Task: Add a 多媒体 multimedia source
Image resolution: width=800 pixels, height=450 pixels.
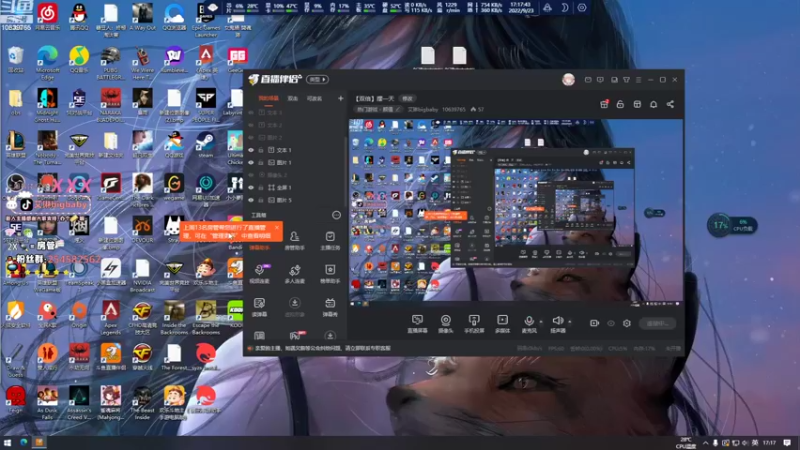Action: point(503,323)
